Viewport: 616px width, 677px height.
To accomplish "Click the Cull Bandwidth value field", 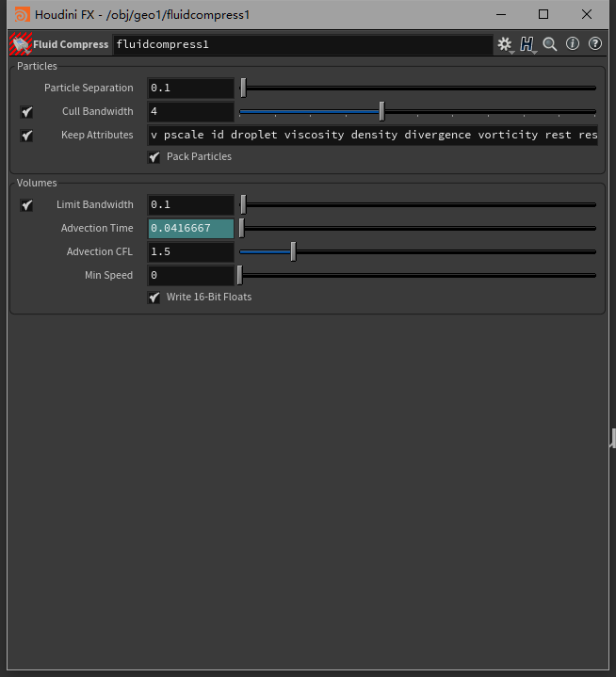I will pos(190,111).
